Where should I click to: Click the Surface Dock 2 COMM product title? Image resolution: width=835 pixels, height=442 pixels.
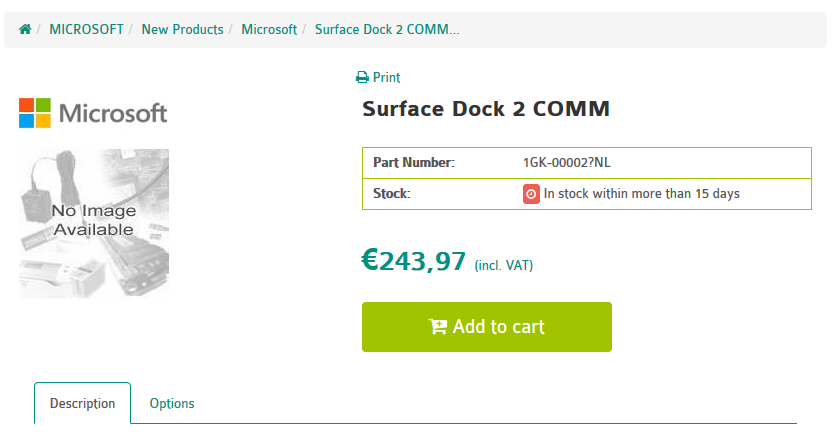click(x=485, y=108)
